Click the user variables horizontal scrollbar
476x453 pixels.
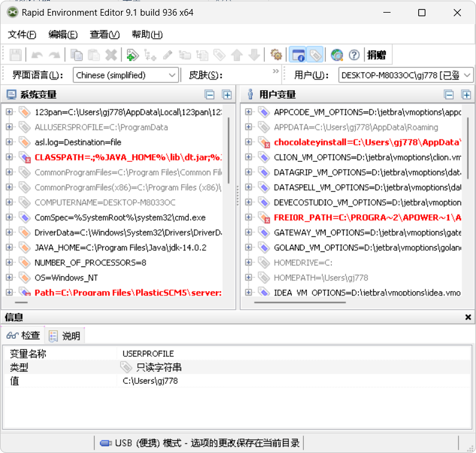coord(300,302)
